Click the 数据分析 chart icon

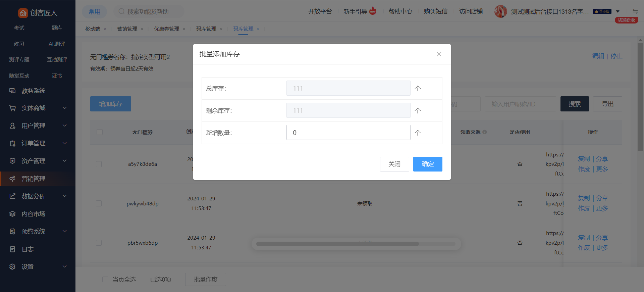click(12, 196)
